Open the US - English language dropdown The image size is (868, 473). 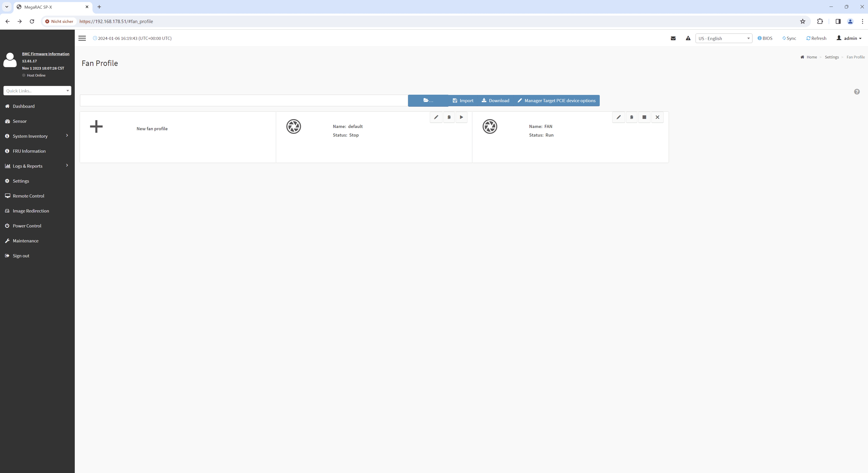click(x=723, y=39)
